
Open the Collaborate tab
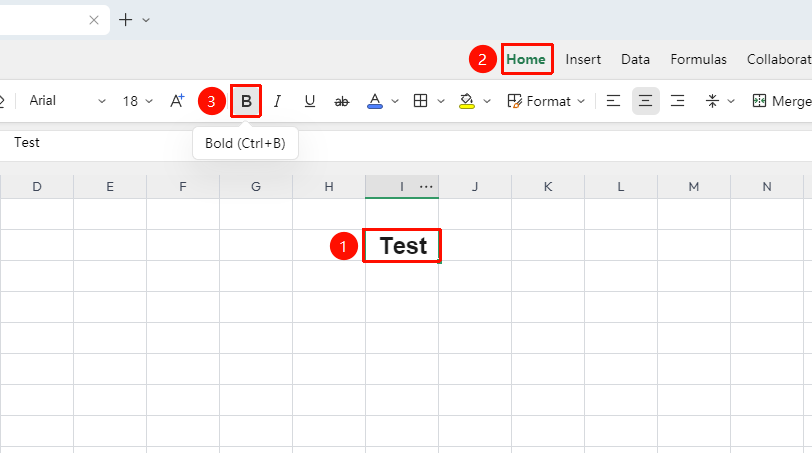click(x=779, y=59)
